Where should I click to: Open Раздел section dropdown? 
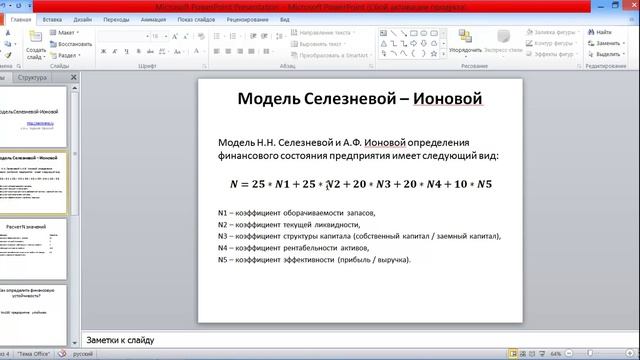coord(65,55)
